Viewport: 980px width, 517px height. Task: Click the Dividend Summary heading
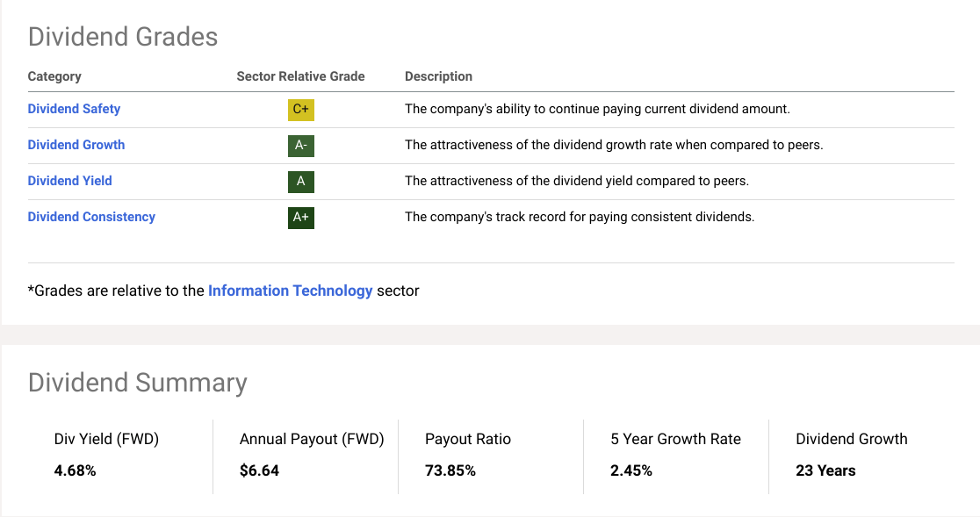[138, 383]
